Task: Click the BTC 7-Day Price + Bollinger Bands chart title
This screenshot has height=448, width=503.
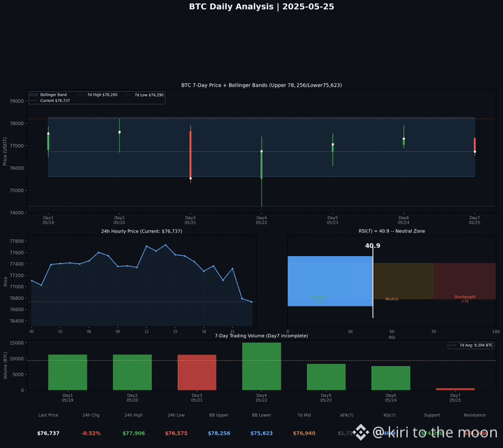Action: pyautogui.click(x=261, y=85)
